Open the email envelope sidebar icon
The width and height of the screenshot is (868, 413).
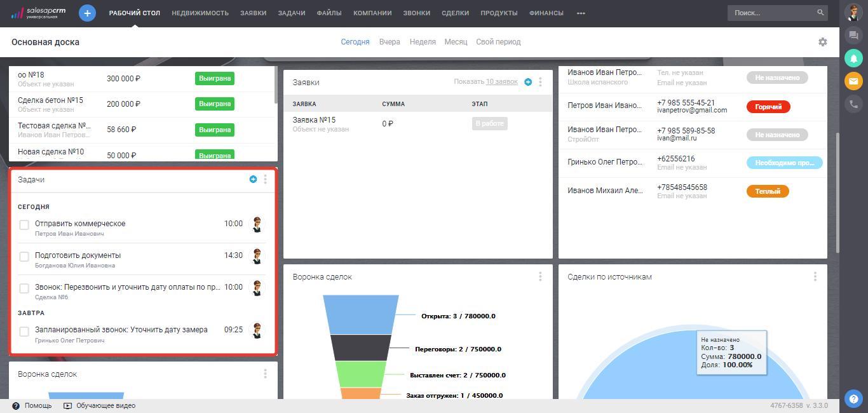click(853, 81)
